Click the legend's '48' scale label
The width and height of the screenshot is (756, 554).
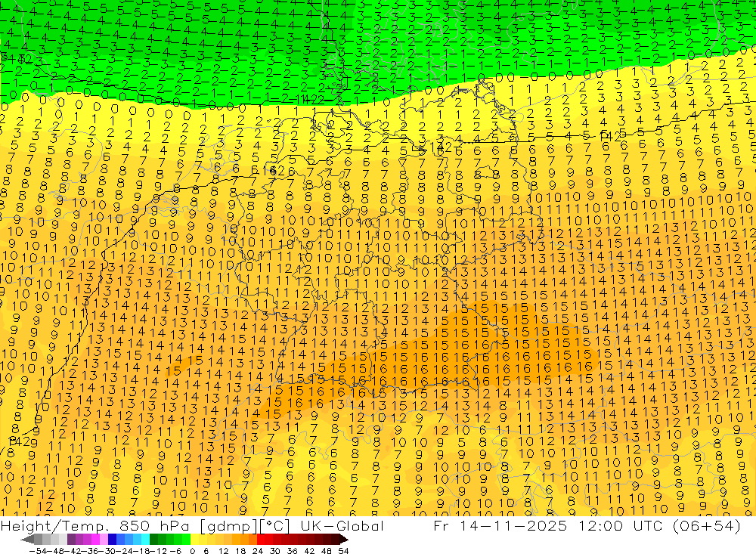327,551
